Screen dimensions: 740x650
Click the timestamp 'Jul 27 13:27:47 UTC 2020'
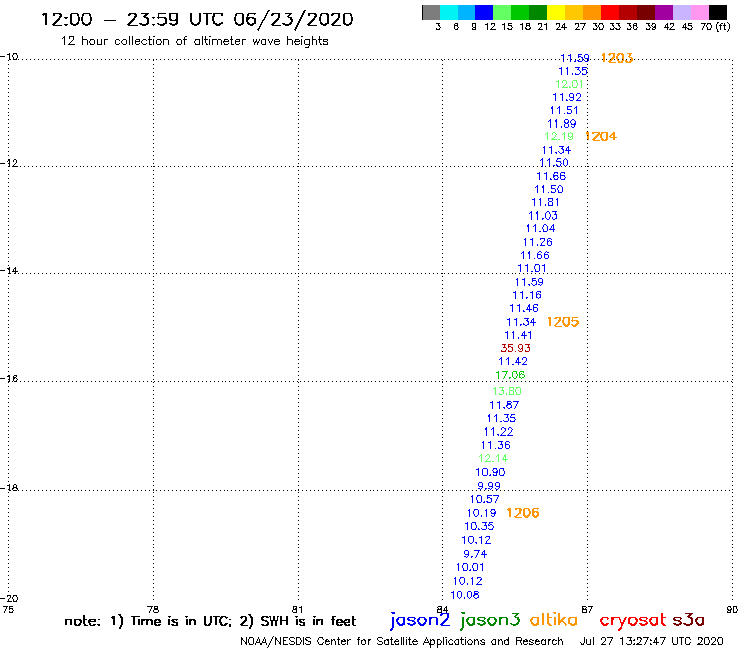[651, 641]
